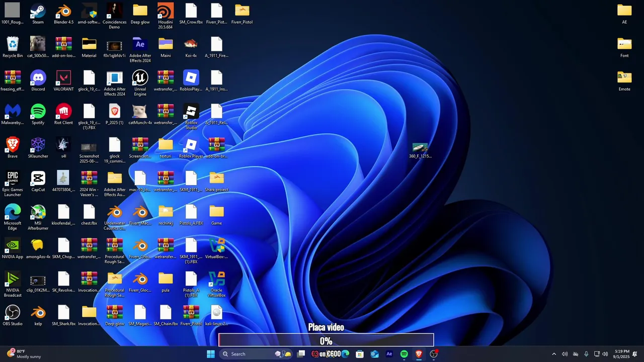Select the Maini folder
The width and height of the screenshot is (644, 362).
click(x=166, y=47)
